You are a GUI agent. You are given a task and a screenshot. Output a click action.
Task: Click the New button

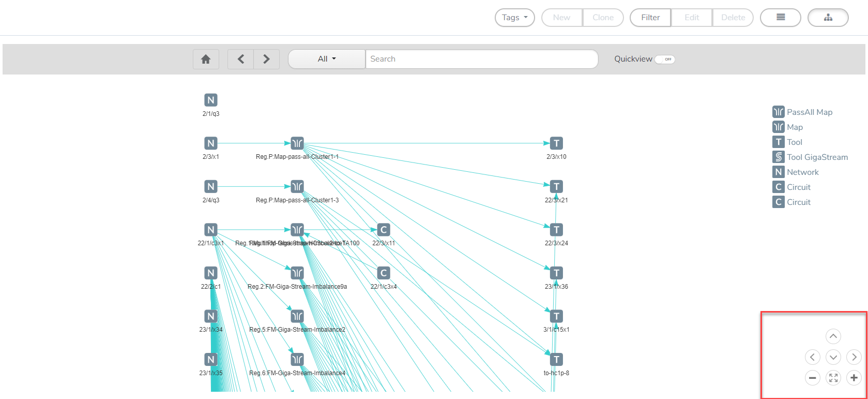click(561, 18)
